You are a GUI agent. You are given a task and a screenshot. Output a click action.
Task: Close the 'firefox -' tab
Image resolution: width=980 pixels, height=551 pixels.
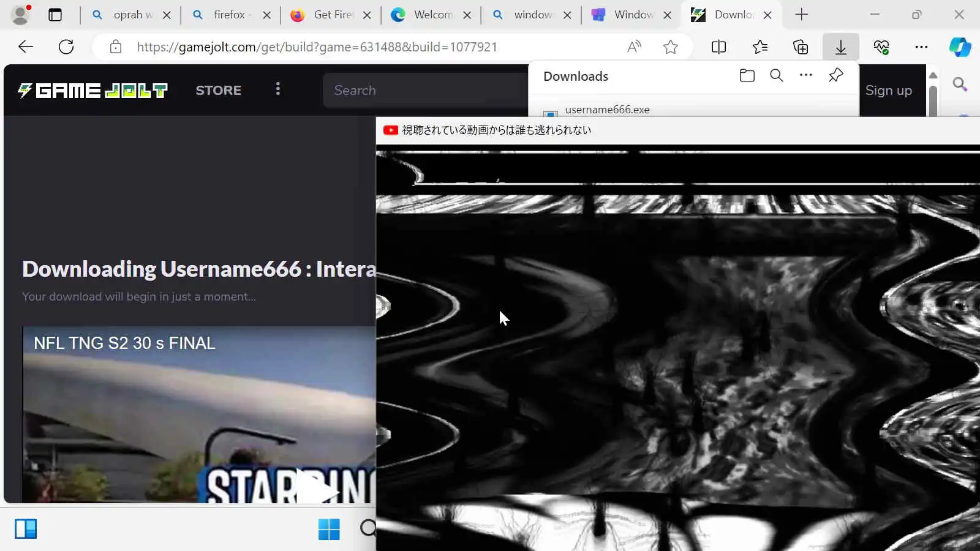(266, 15)
